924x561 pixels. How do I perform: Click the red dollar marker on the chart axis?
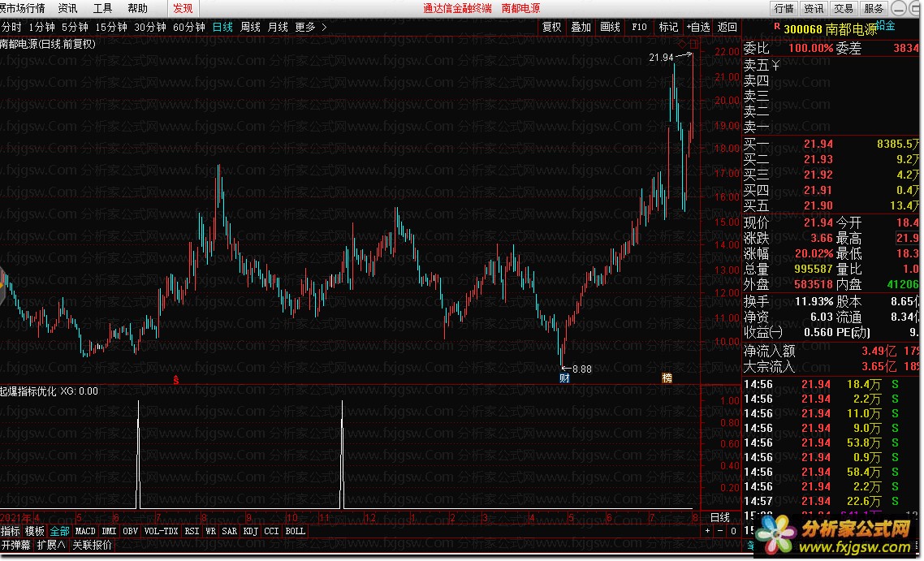click(175, 380)
